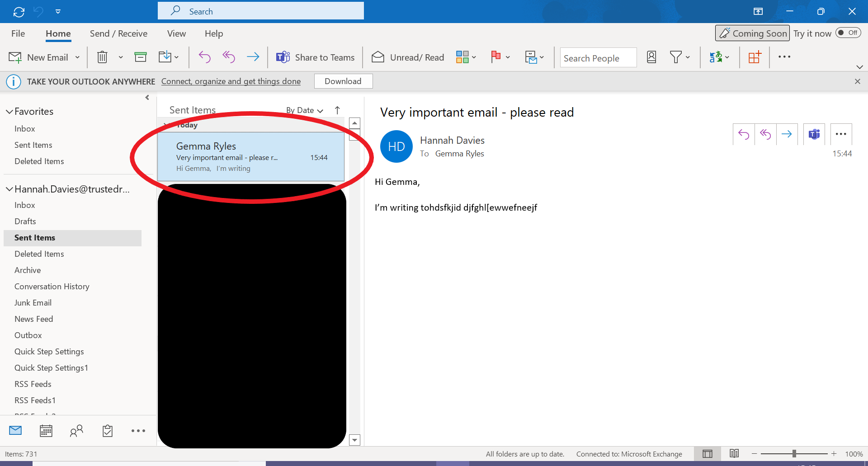Open the Archive folder
The image size is (868, 466).
[28, 270]
